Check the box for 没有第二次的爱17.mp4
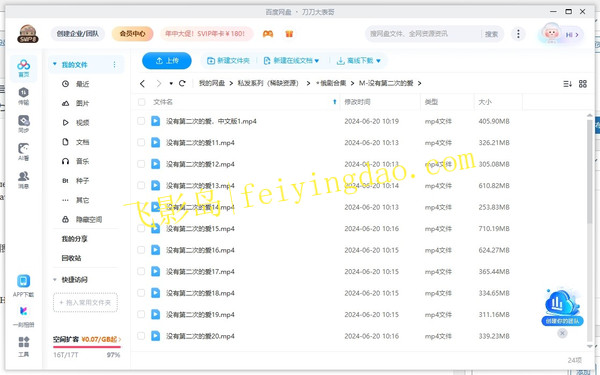600x375 pixels. tap(141, 271)
